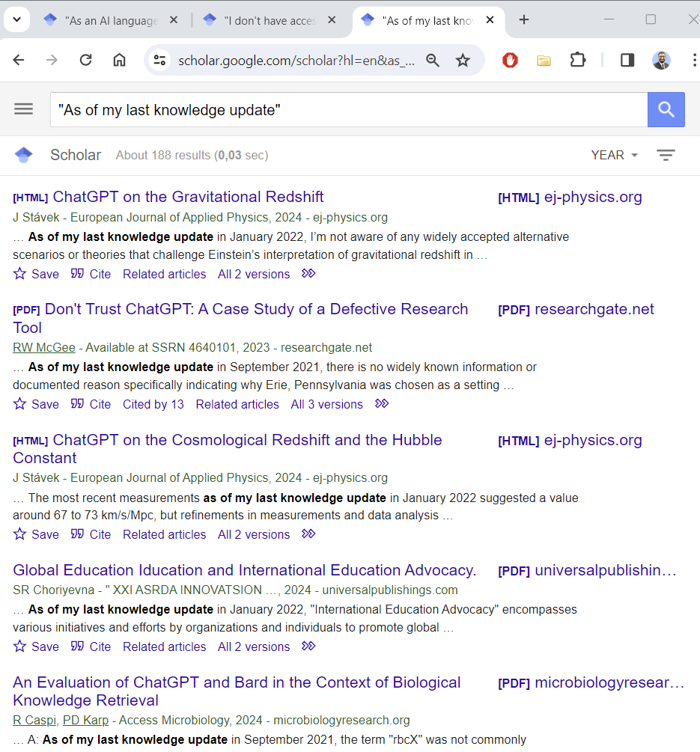Show all 2 versions of Cosmological Redshift result
This screenshot has width=700, height=752.
[254, 534]
